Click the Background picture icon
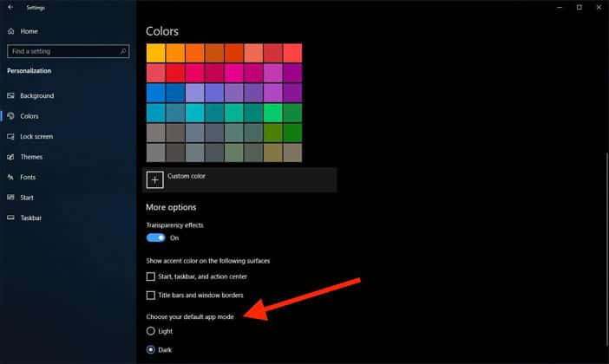Viewport: 609px width, 364px height. click(11, 95)
